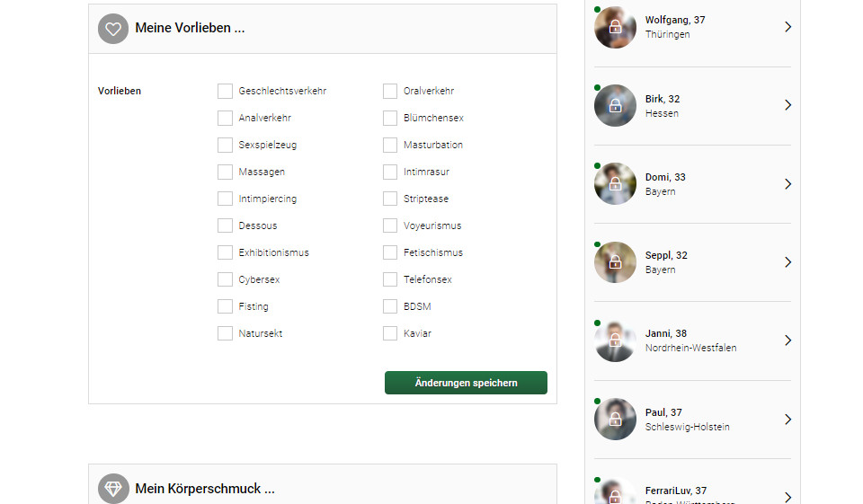Open Wolfgang's profile via chevron arrow
This screenshot has width=863, height=504.
(x=787, y=27)
